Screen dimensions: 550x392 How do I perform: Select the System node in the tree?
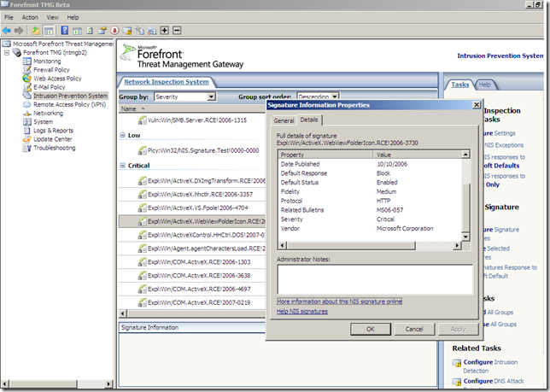[x=44, y=122]
